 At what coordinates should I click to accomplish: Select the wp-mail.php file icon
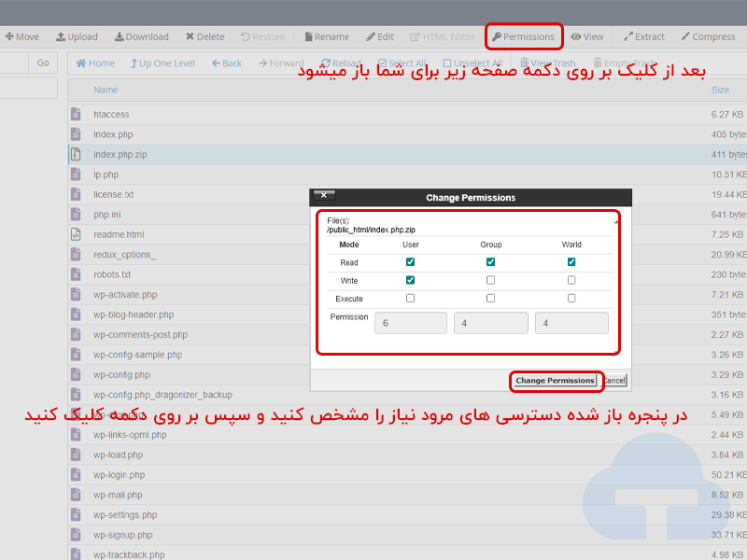[x=76, y=494]
